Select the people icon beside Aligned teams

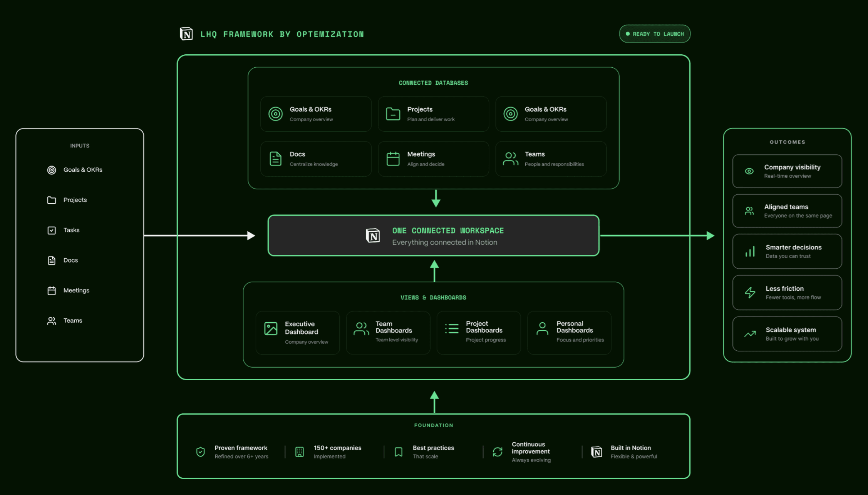click(749, 211)
